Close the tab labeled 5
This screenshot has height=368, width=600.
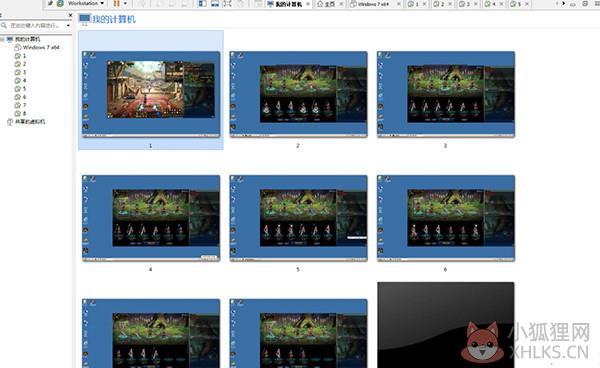(x=527, y=4)
